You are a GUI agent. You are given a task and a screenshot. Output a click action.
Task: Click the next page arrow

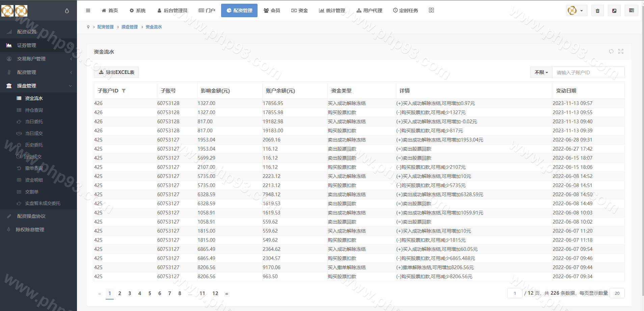click(x=227, y=294)
